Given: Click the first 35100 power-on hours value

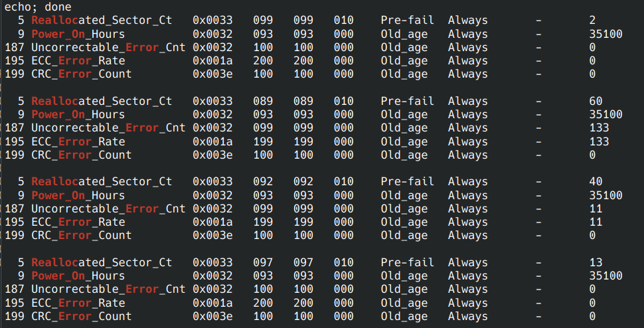Looking at the screenshot, I should click(x=605, y=34).
